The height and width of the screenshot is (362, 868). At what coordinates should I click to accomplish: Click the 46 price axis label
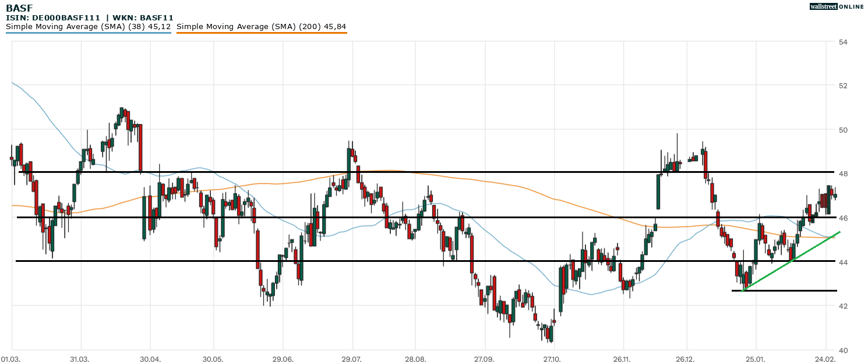coord(842,218)
